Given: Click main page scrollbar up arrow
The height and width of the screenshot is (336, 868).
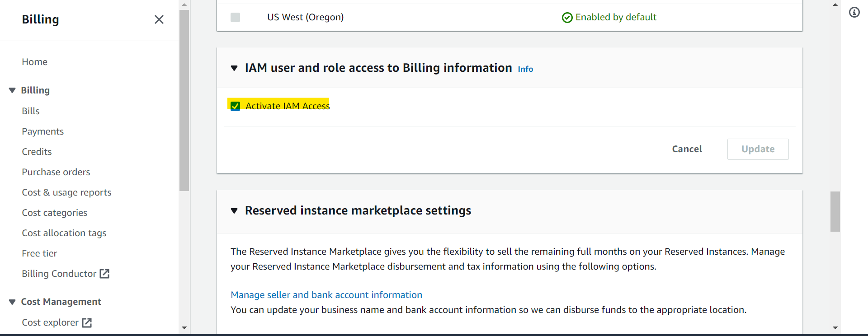Looking at the screenshot, I should [x=835, y=5].
